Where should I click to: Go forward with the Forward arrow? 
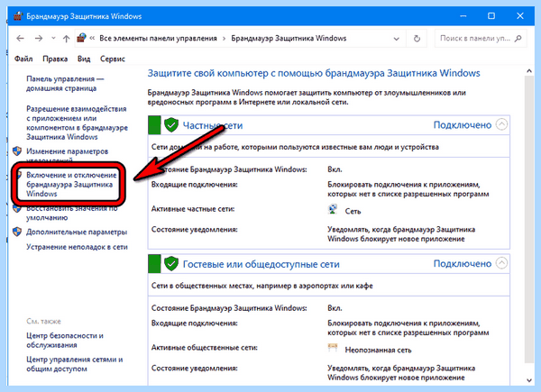(x=39, y=38)
